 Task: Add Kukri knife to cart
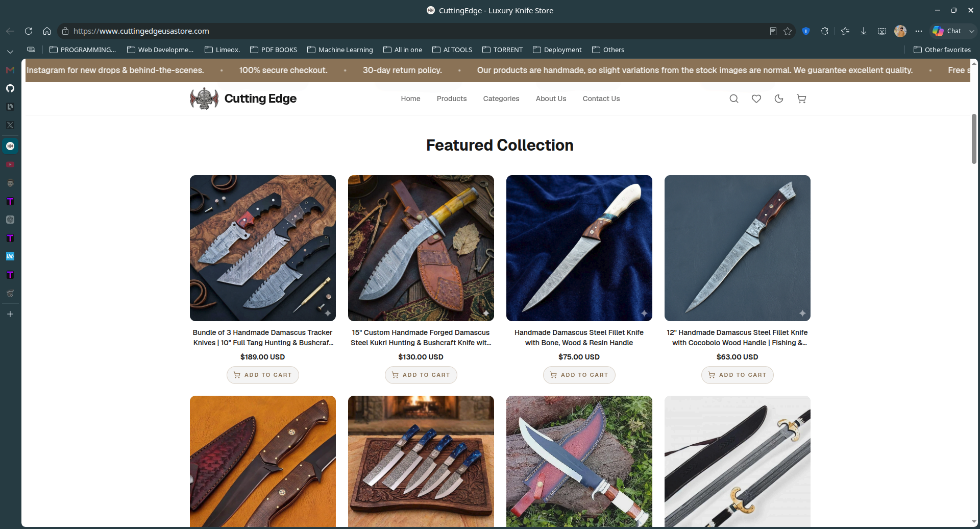(421, 375)
